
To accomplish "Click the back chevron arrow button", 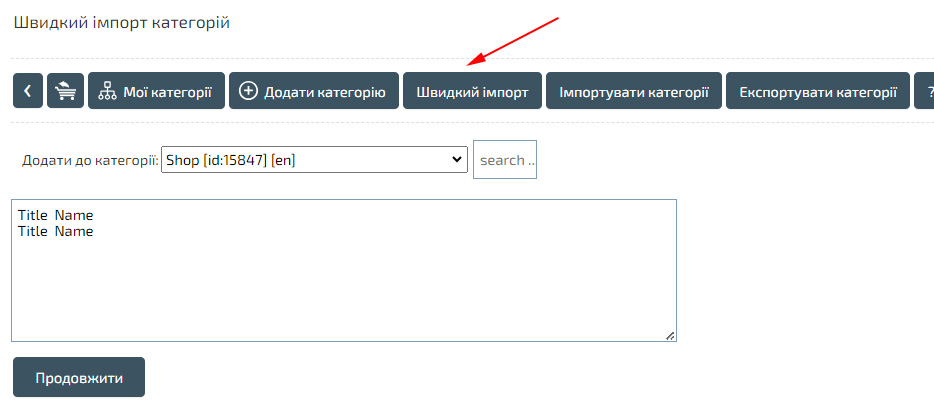I will coord(27,91).
